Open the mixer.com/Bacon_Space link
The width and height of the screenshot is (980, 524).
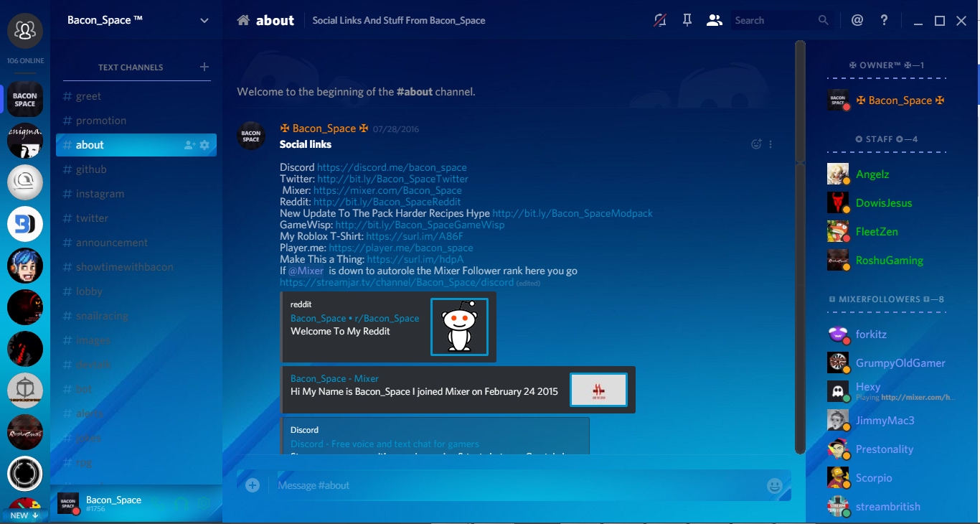tap(387, 190)
